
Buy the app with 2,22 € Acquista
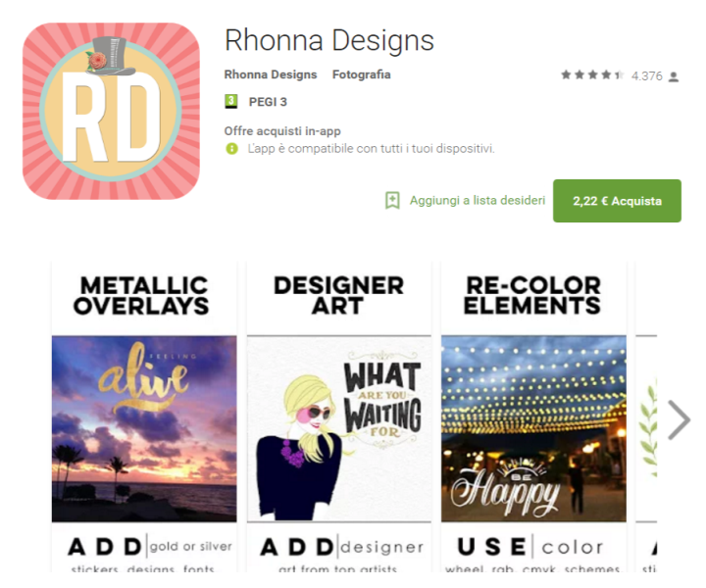click(617, 201)
